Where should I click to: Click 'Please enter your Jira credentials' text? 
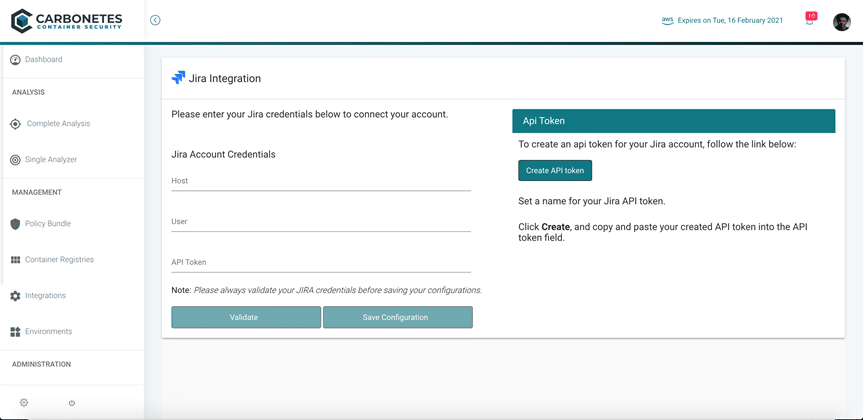[x=310, y=114]
